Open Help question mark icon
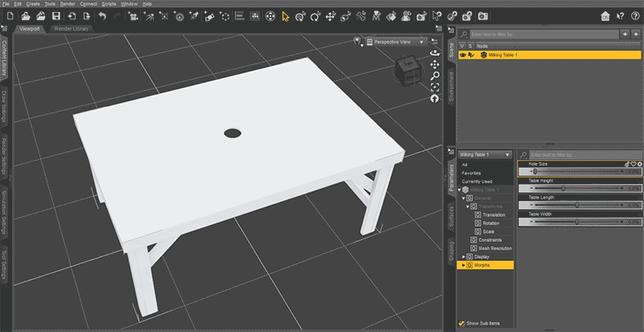Viewport: 644px width, 332px height. coord(635,16)
